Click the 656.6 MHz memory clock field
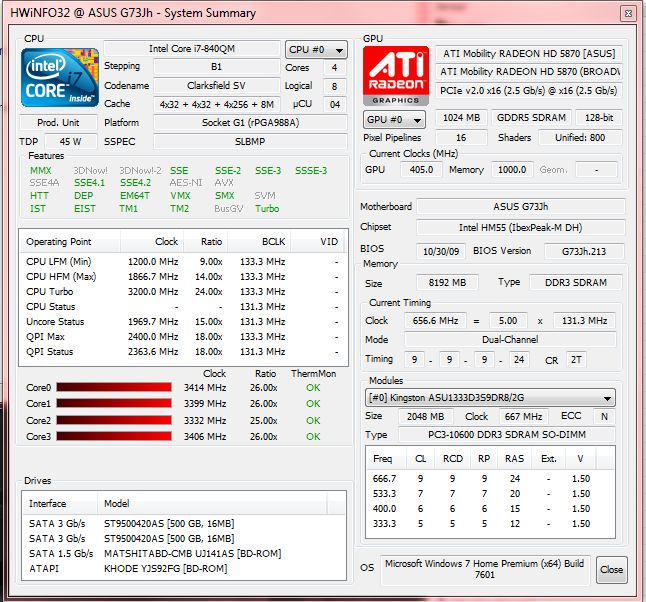This screenshot has width=646, height=602. (435, 321)
